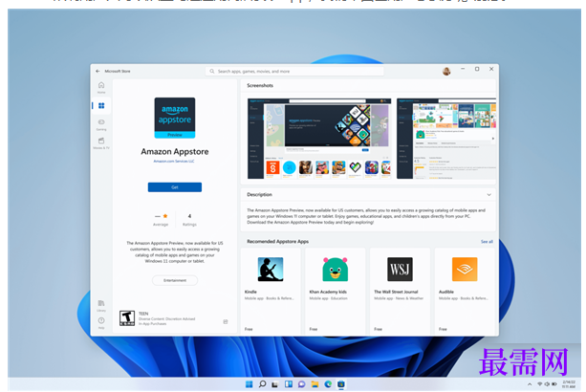
Task: Open the first Appstore screenshot thumbnail
Action: tap(319, 139)
